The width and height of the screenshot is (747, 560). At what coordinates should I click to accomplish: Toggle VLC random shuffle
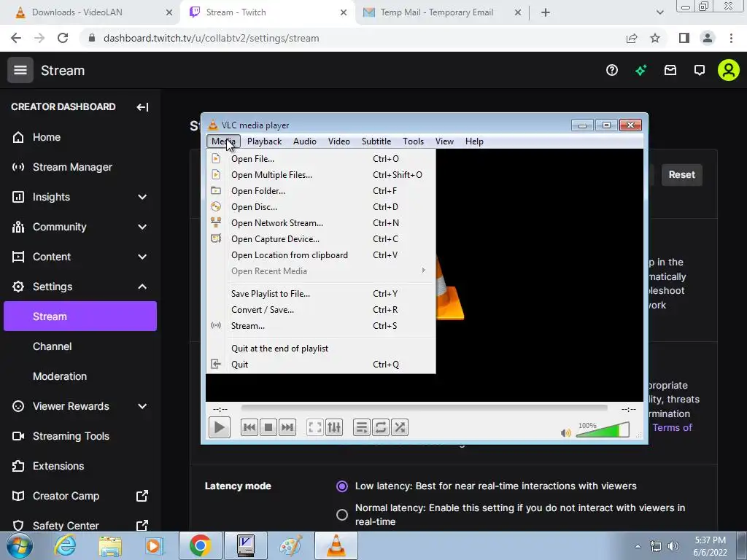400,427
